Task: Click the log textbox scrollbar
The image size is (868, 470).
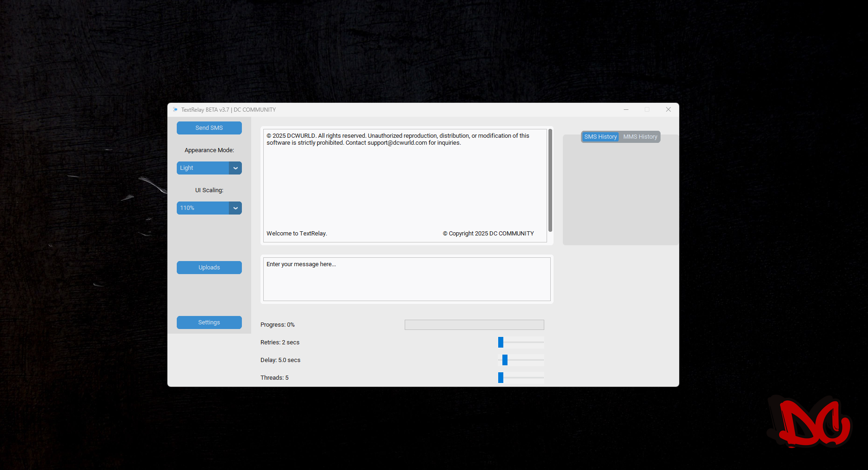Action: click(x=550, y=181)
